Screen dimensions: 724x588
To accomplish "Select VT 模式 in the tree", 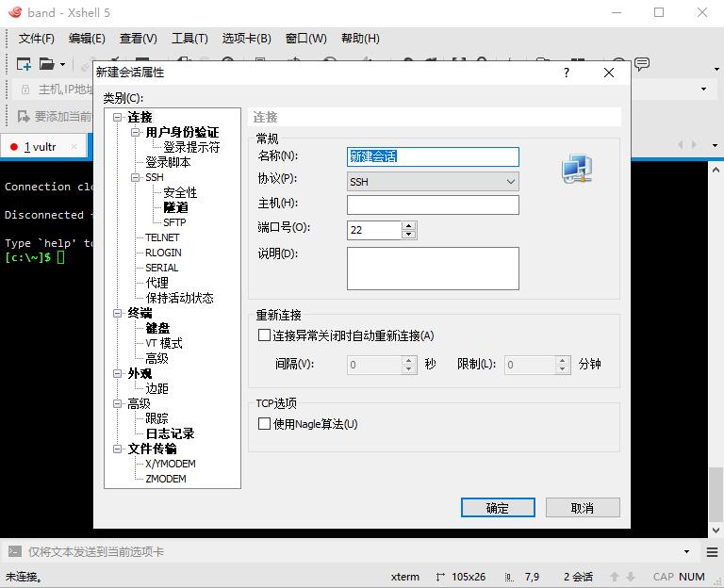I will (164, 343).
